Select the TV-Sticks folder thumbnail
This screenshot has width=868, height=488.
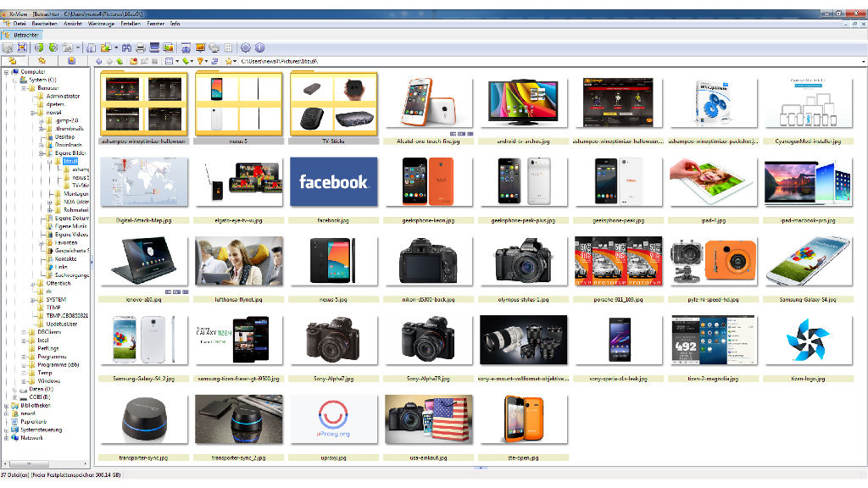(333, 104)
